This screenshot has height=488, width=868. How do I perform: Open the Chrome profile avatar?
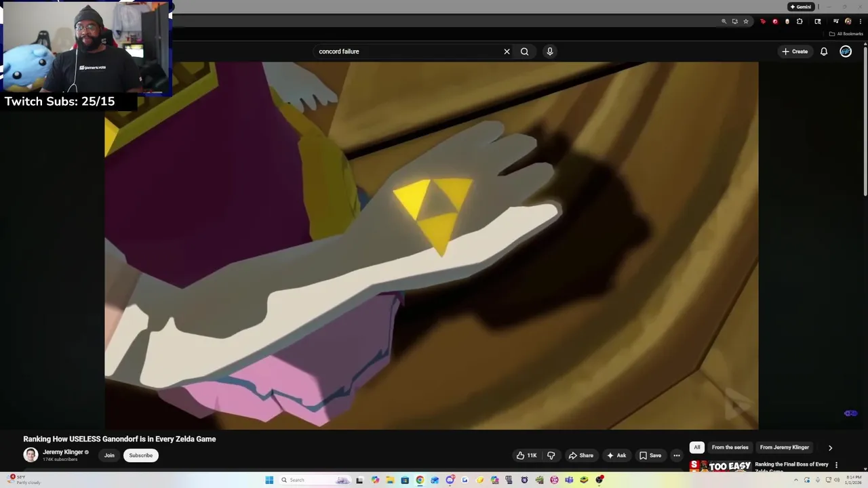pyautogui.click(x=848, y=21)
